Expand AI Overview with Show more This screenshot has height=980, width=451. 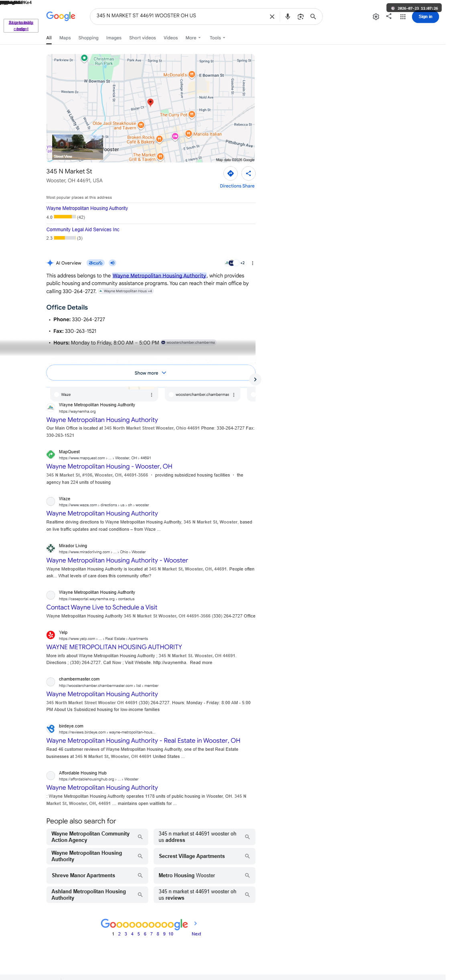tap(150, 373)
